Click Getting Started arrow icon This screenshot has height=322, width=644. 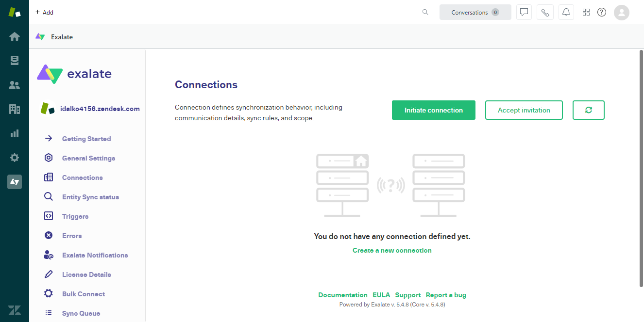click(x=49, y=139)
